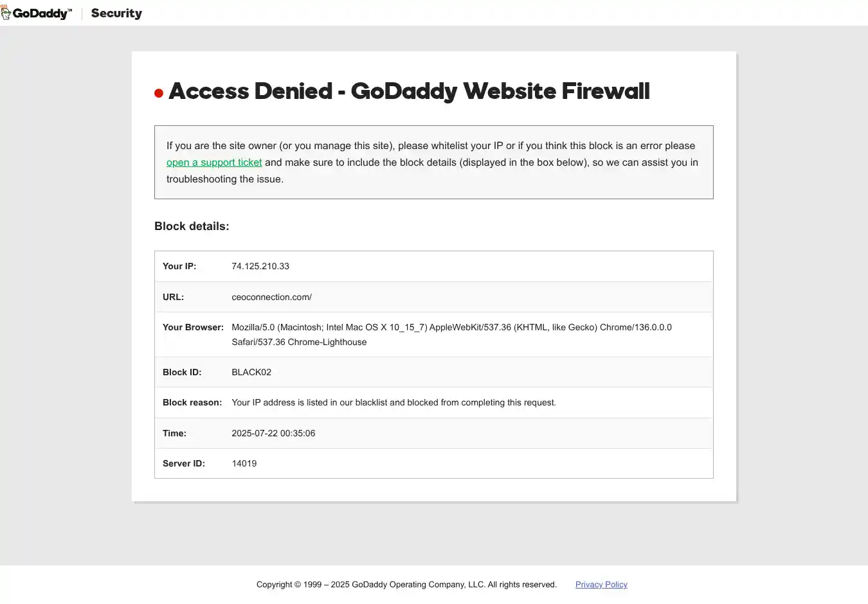868x604 pixels.
Task: Click the timestamp 2025-07-22 00:35:06
Action: [x=273, y=434]
